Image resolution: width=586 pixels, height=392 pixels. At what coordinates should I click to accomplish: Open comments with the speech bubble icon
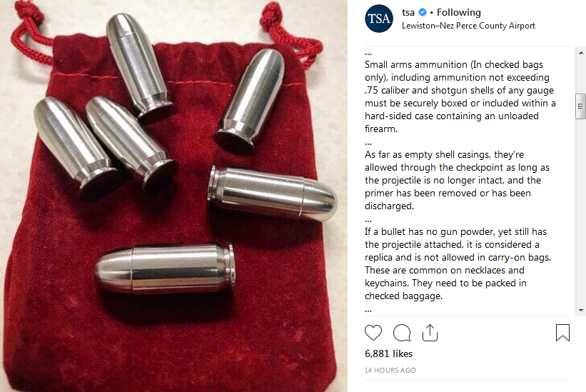coord(402,333)
